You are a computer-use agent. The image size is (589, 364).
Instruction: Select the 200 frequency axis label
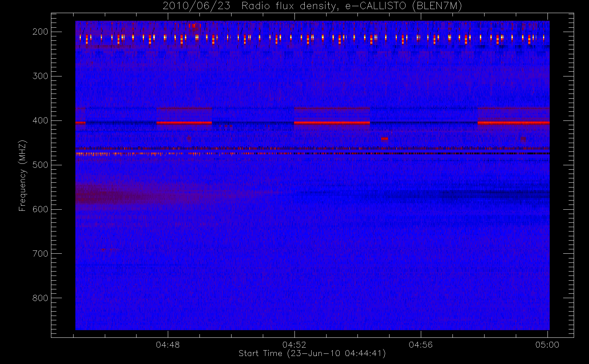(40, 32)
